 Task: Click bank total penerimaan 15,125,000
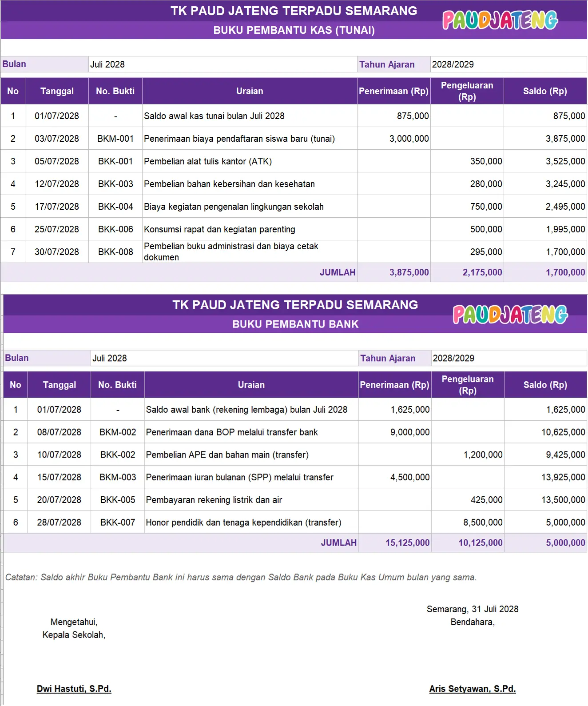[395, 543]
